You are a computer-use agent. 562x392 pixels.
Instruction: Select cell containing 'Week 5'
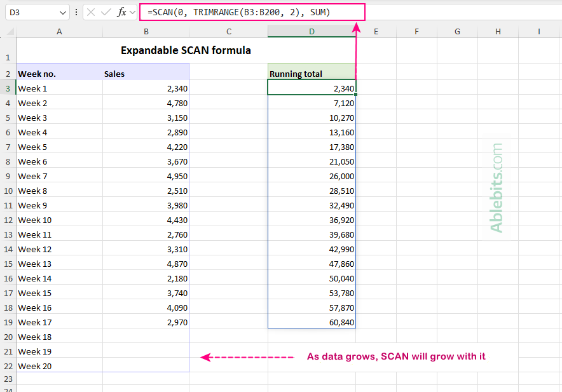60,147
